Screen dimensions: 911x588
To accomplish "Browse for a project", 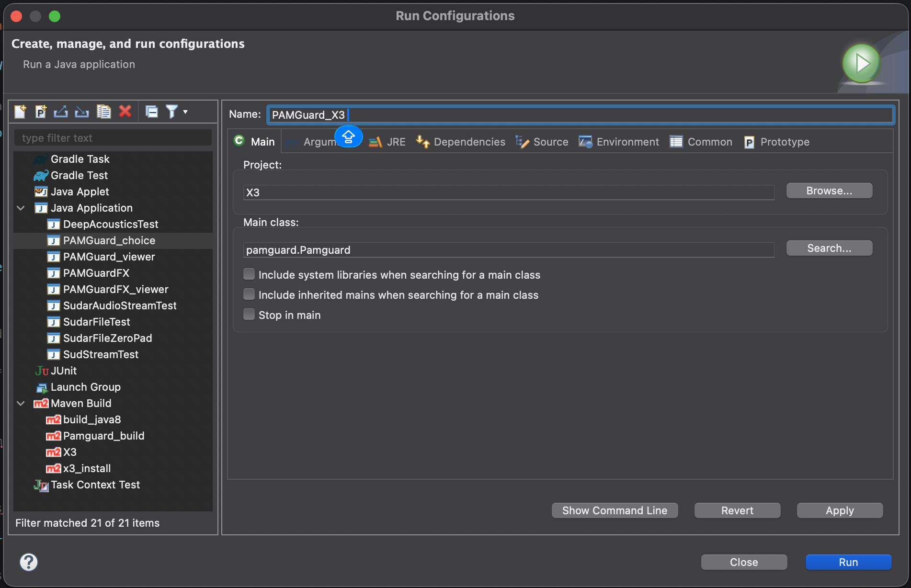I will 829,190.
